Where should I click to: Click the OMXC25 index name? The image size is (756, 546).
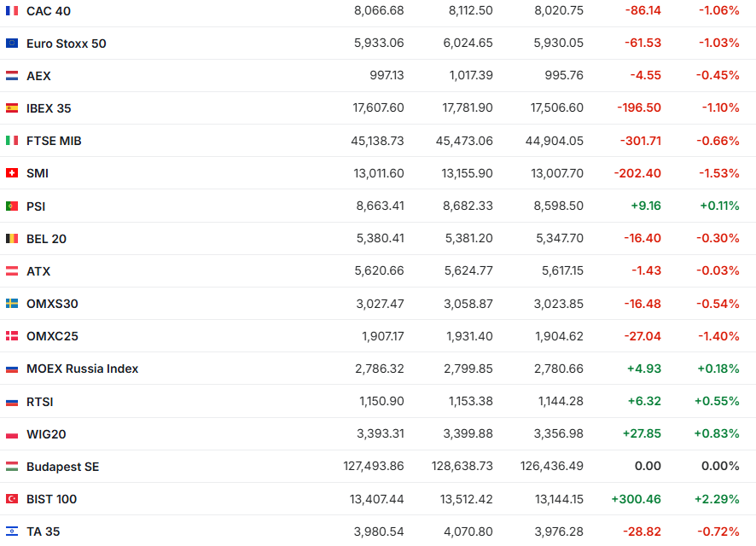pyautogui.click(x=52, y=336)
